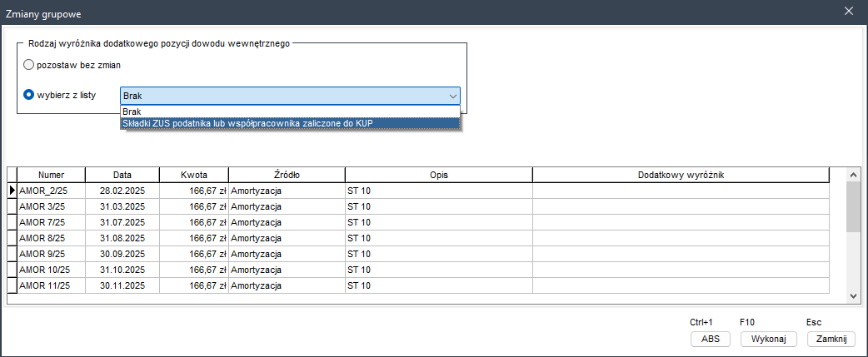Sort by the Numer column header
This screenshot has width=868, height=357.
pyautogui.click(x=51, y=175)
